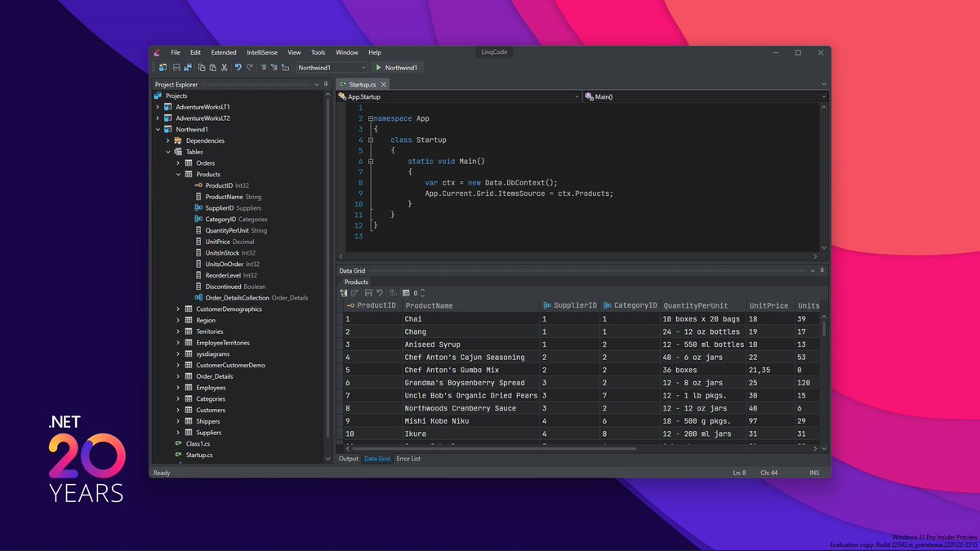Click the UnitPrice column header
980x551 pixels.
point(768,305)
